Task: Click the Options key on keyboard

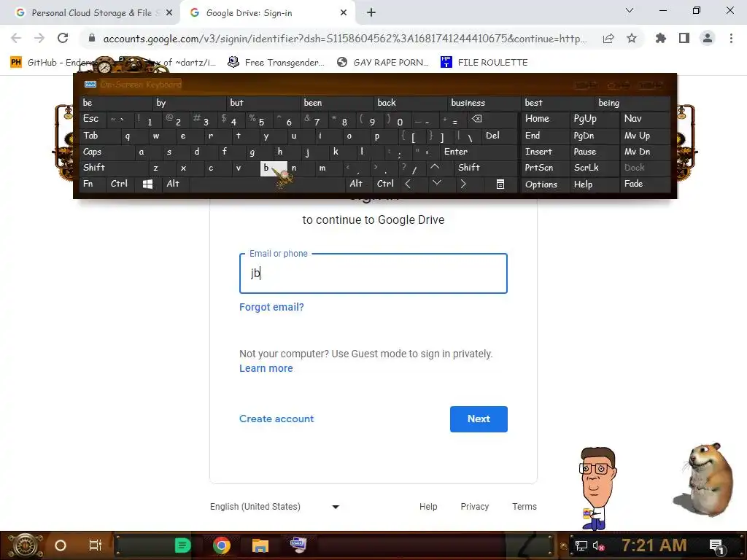Action: click(544, 184)
